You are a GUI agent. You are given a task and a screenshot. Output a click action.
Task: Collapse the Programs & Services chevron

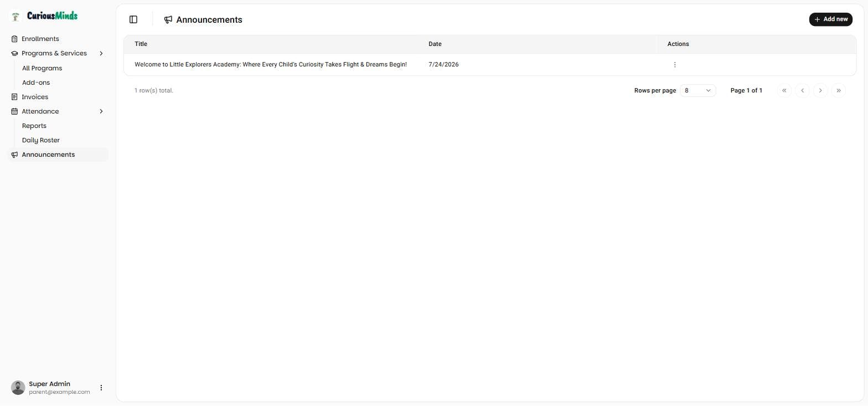pyautogui.click(x=101, y=53)
